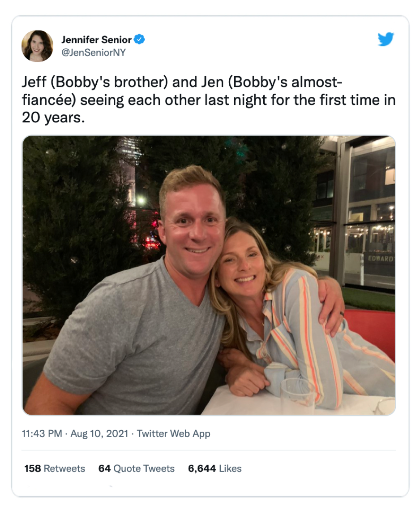Click the @JenSeniorNY handle
This screenshot has height=507, width=420.
(x=93, y=52)
